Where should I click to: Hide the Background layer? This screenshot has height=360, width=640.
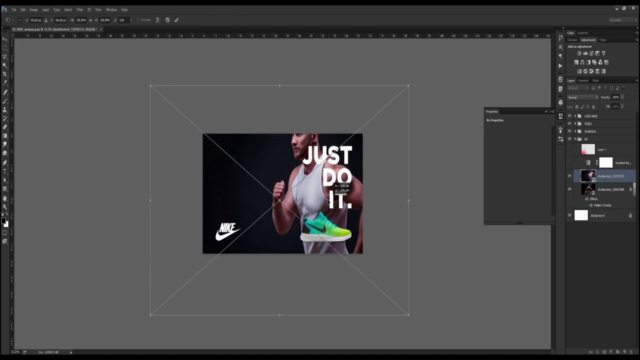570,216
